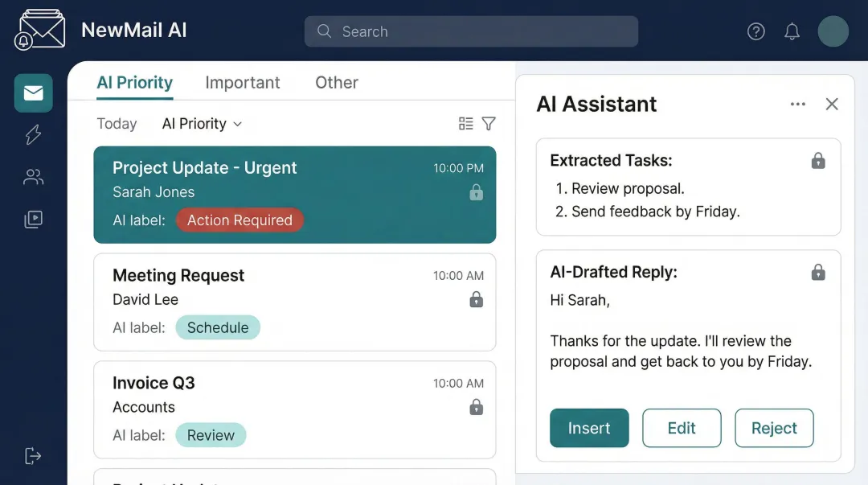Check notifications via the bell icon
The image size is (868, 485).
792,31
